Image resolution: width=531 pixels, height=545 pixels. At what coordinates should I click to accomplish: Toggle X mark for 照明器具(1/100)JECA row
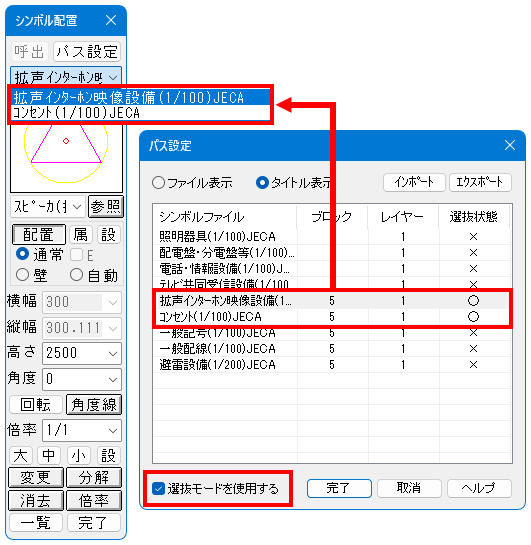click(x=473, y=237)
